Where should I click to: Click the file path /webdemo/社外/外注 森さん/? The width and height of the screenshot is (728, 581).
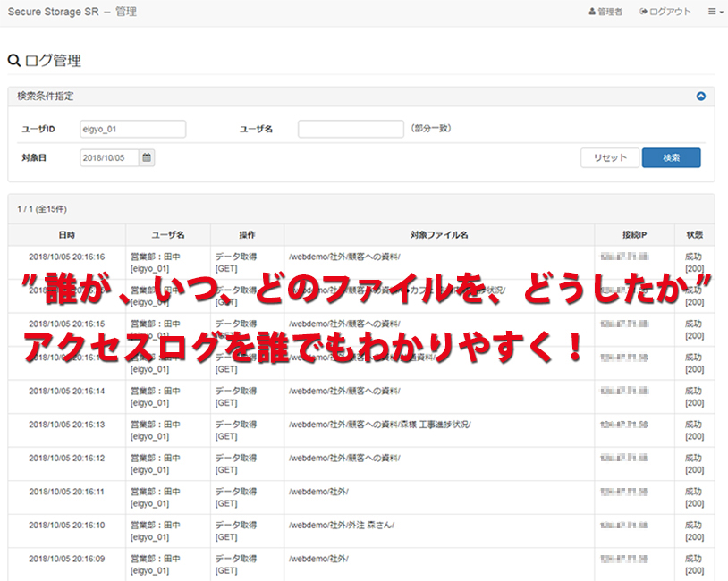pos(342,526)
